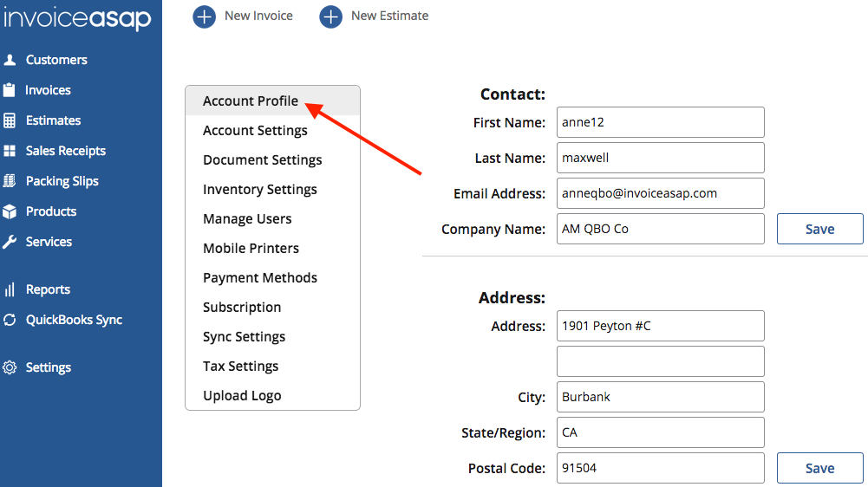Open Settings using the gear icon
The image size is (868, 487).
(x=10, y=367)
